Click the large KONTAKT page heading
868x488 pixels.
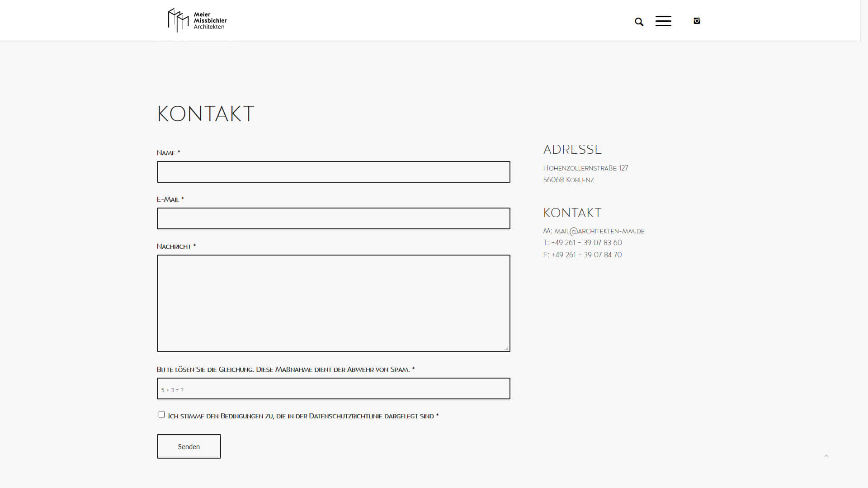coord(206,114)
